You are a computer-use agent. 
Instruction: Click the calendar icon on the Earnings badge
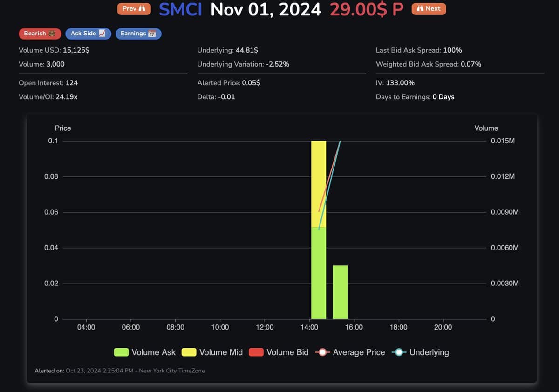tap(152, 34)
